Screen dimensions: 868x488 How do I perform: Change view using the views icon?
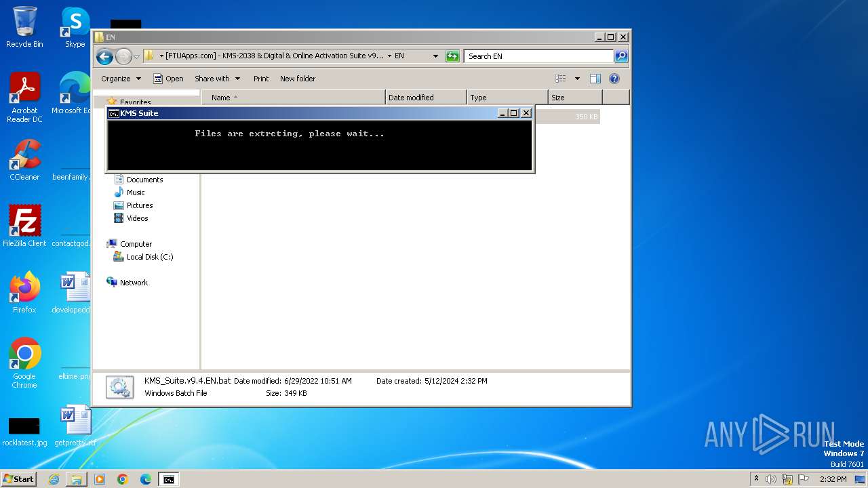pos(560,79)
